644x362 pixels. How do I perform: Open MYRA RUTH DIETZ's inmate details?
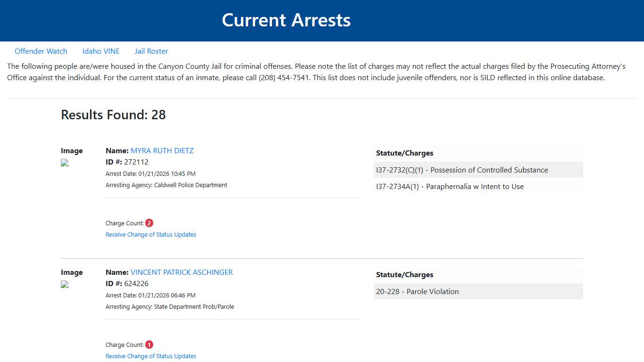tap(162, 150)
